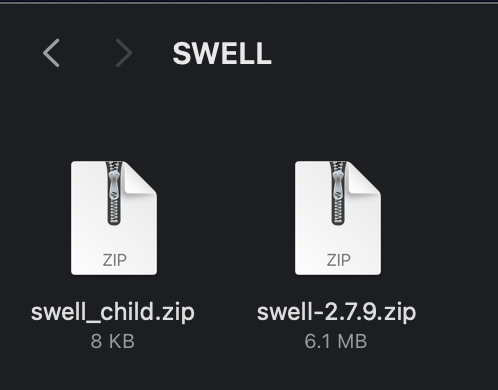Select the swell_child.zip file name
This screenshot has height=390, width=498.
[113, 312]
